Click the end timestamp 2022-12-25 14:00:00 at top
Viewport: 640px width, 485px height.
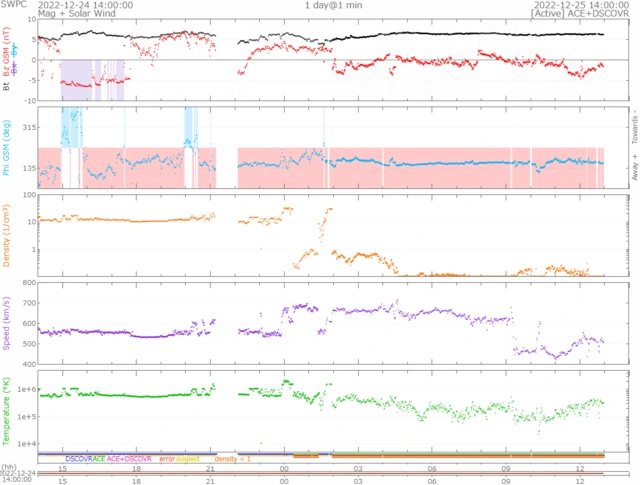tap(584, 5)
